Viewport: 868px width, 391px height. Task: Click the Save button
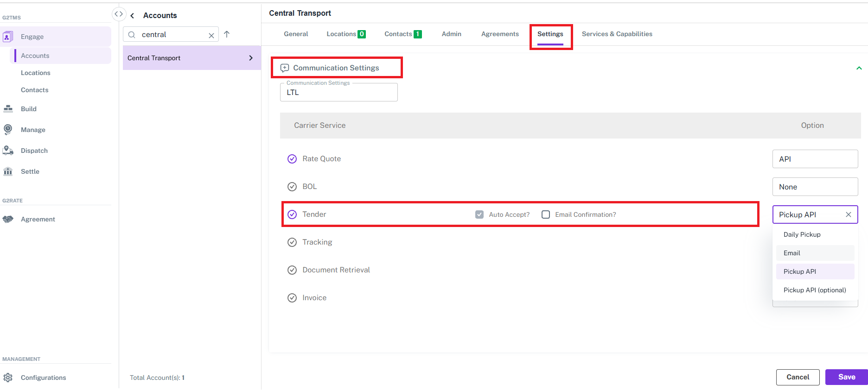pyautogui.click(x=846, y=377)
